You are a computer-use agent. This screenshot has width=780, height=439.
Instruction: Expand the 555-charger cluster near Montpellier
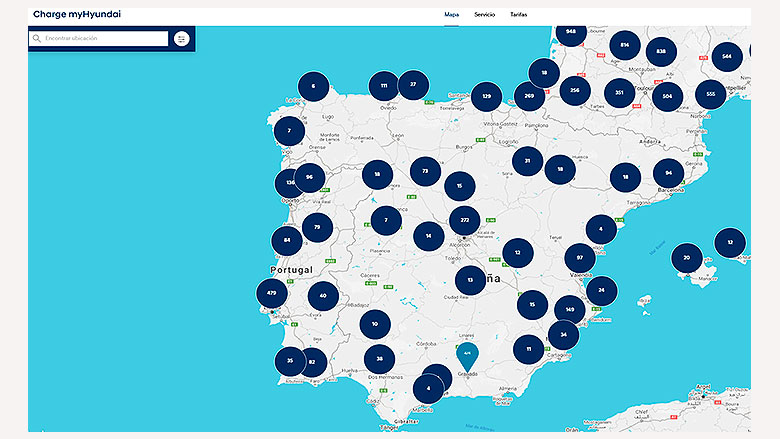[x=711, y=94]
